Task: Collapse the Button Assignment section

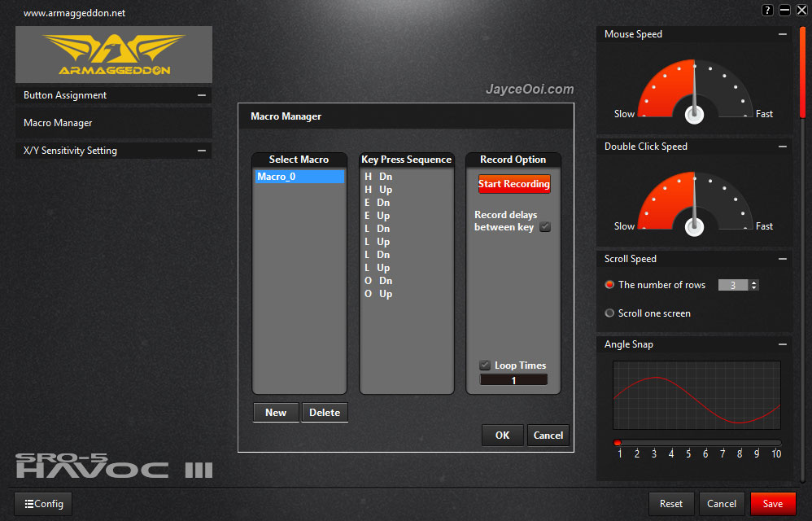Action: point(202,95)
